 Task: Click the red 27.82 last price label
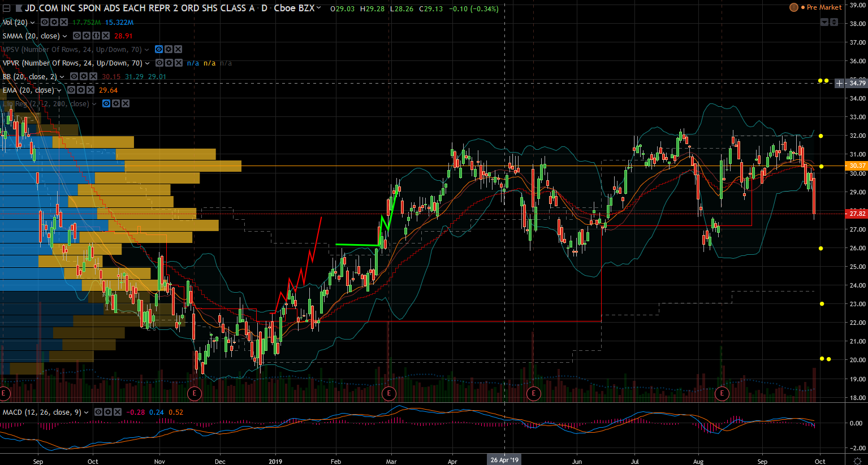[x=857, y=214]
